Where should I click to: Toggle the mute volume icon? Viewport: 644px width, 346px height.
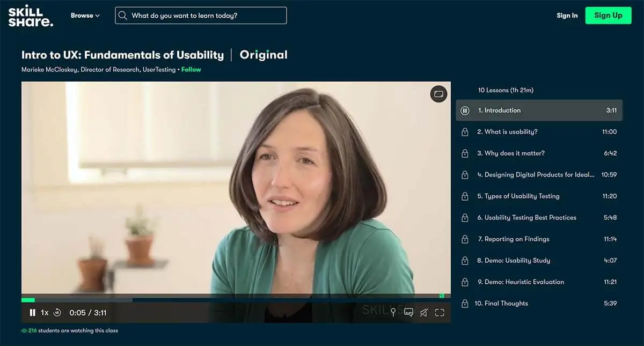424,313
